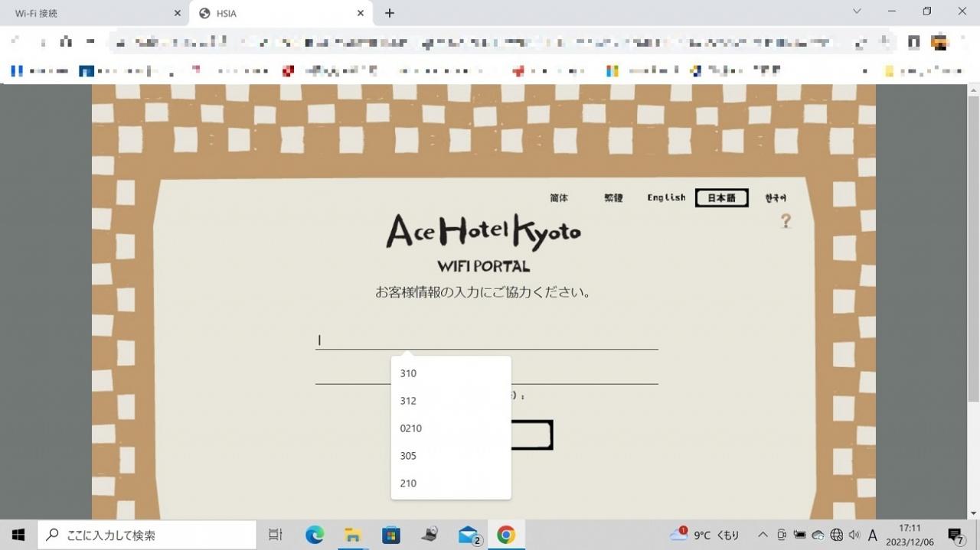Close the HSIA tab
The height and width of the screenshot is (550, 980).
(361, 13)
